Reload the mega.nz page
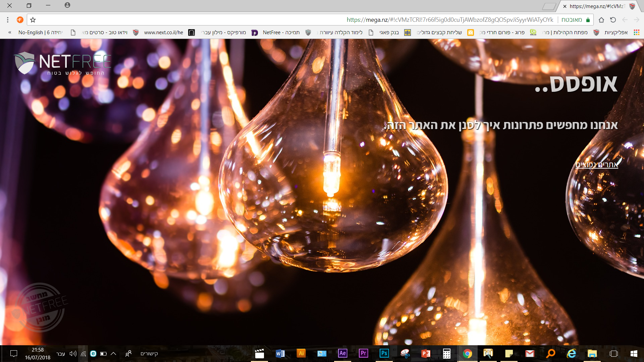This screenshot has width=644, height=362. (613, 20)
